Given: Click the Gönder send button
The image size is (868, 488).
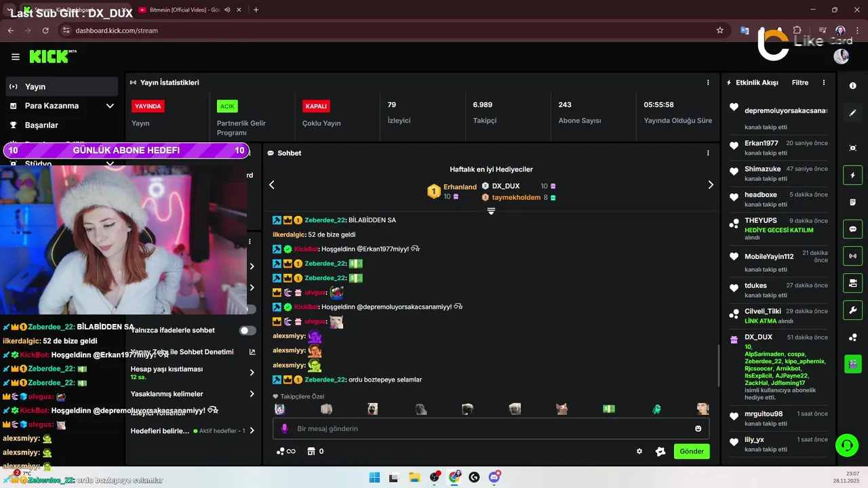Looking at the screenshot, I should pyautogui.click(x=692, y=451).
